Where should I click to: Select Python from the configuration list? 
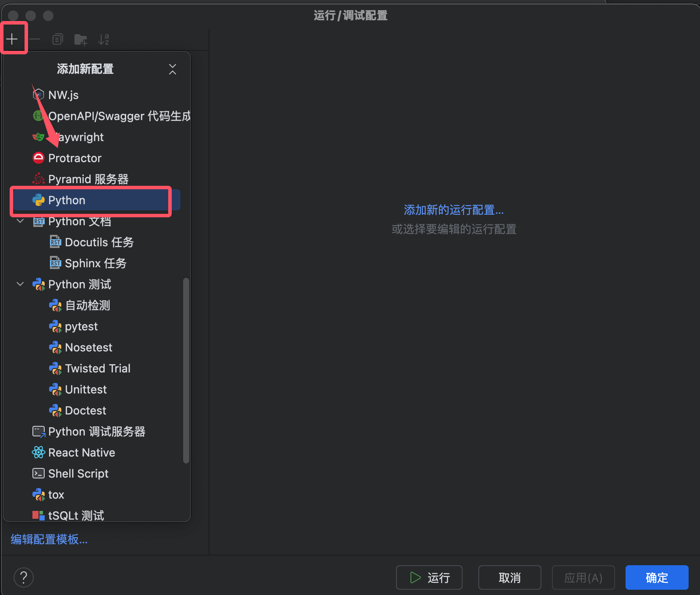[x=67, y=200]
